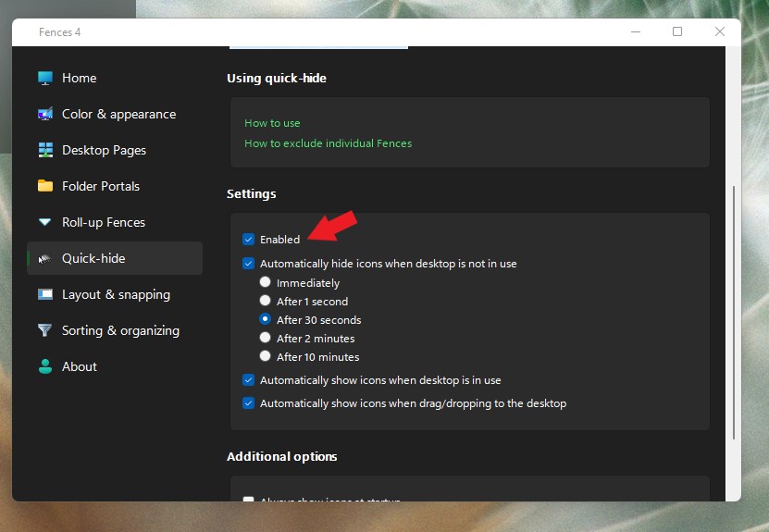Maximize the Fences 4 window
This screenshot has height=532, width=769.
tap(677, 31)
